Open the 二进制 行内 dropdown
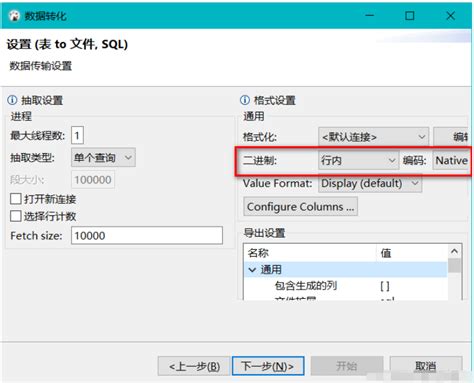Screen dimensions: 474x383 [358, 160]
